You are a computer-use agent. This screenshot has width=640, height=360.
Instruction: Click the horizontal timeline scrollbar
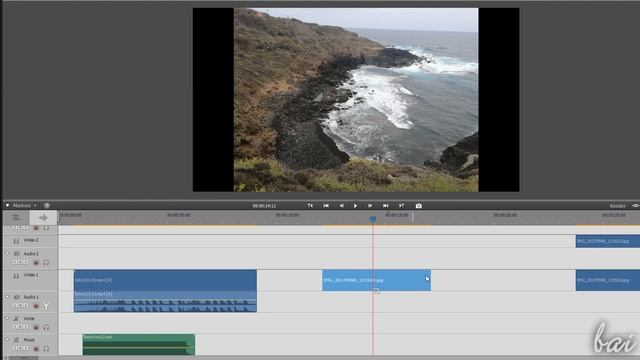[x=24, y=358]
